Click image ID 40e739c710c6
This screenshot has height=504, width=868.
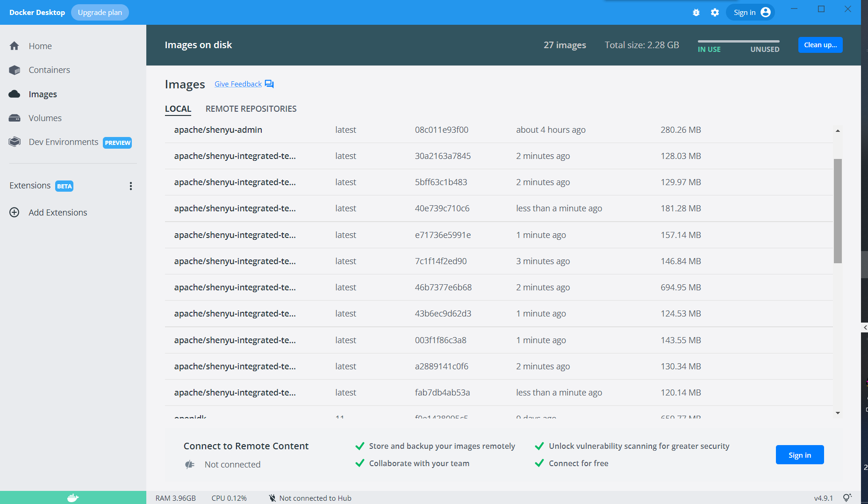pos(442,209)
